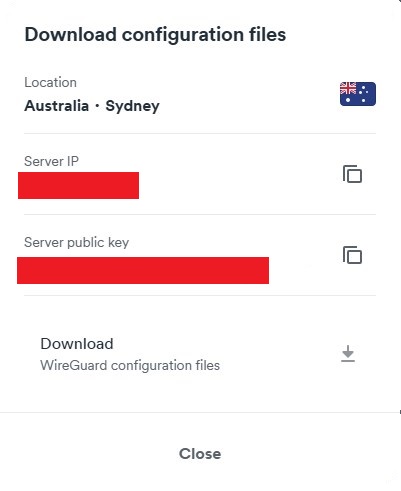
Task: Click the Server IP label
Action: [x=51, y=161]
